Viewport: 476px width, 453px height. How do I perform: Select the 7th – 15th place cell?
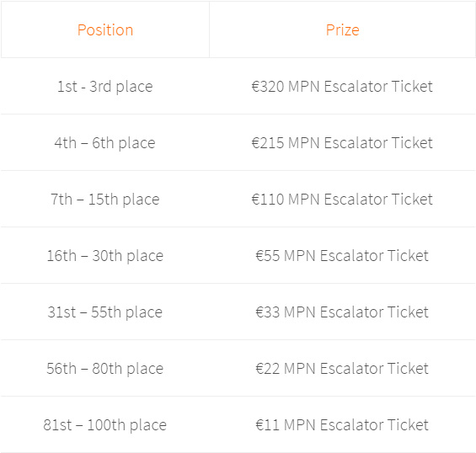coord(105,199)
